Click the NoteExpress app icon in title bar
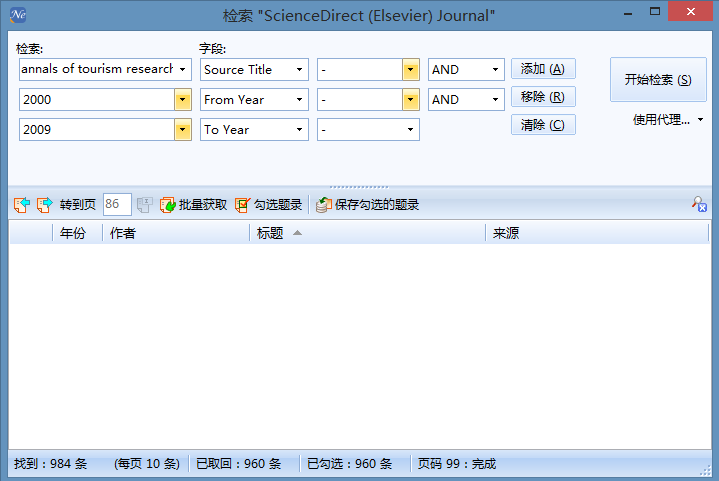The height and width of the screenshot is (481, 719). [18, 15]
